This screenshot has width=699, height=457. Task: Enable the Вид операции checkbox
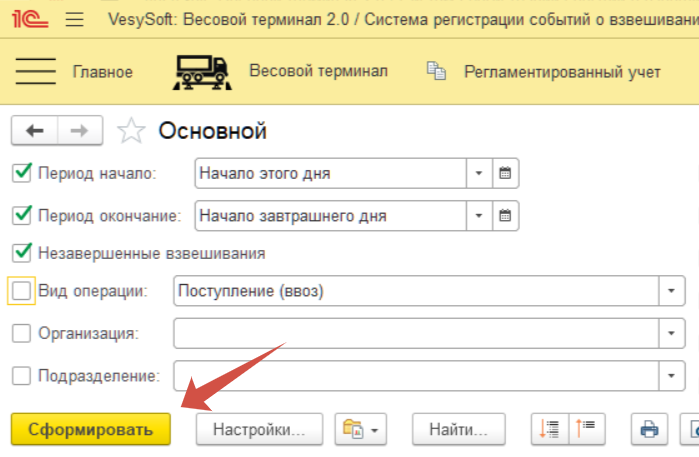pyautogui.click(x=22, y=291)
